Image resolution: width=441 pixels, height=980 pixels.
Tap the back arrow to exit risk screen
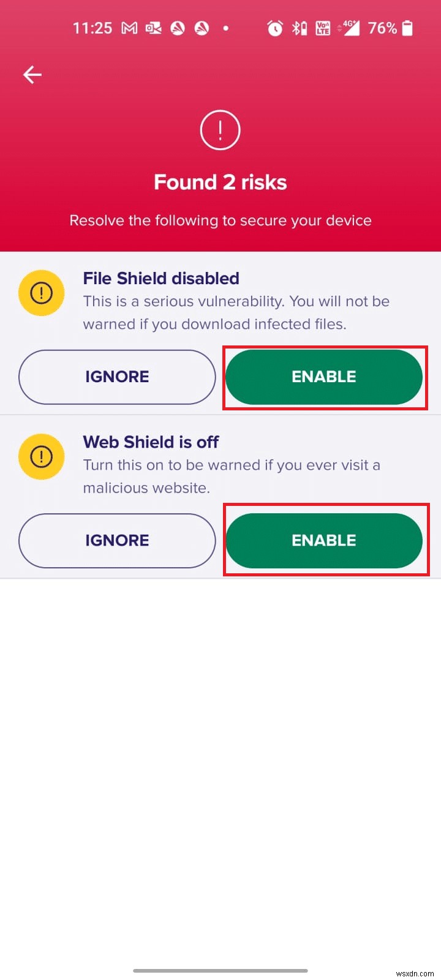(31, 74)
